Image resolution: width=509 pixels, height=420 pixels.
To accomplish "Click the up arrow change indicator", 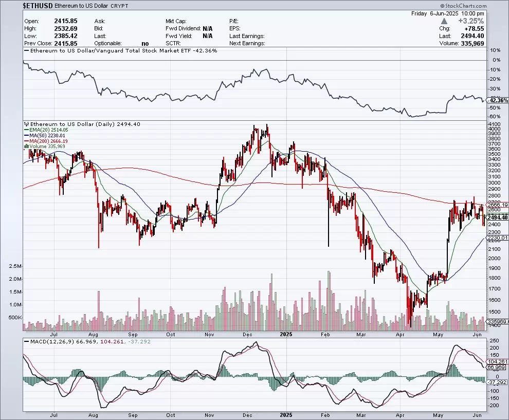I will pyautogui.click(x=444, y=21).
